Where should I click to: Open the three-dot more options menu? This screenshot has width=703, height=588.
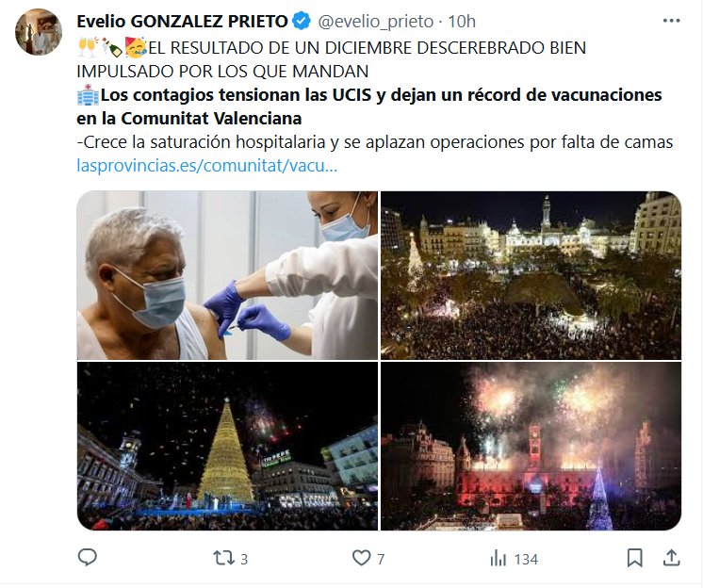tap(671, 21)
